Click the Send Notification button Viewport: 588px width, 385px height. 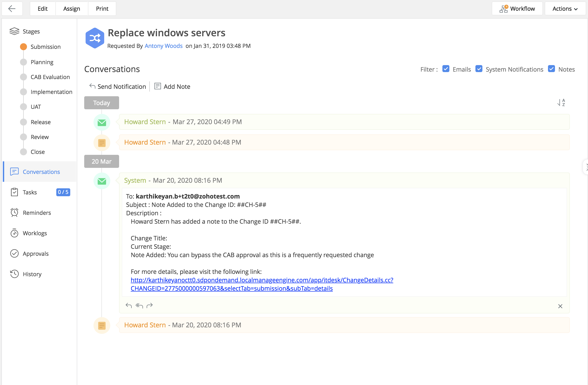[x=118, y=86]
